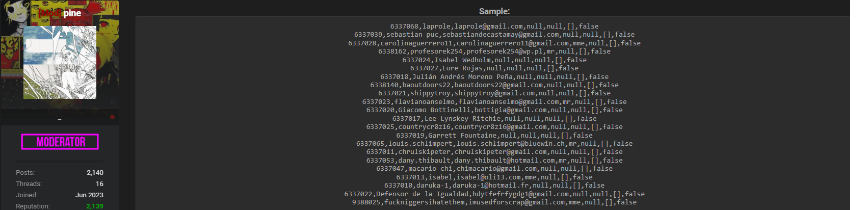Open the pine username profile link

[72, 13]
